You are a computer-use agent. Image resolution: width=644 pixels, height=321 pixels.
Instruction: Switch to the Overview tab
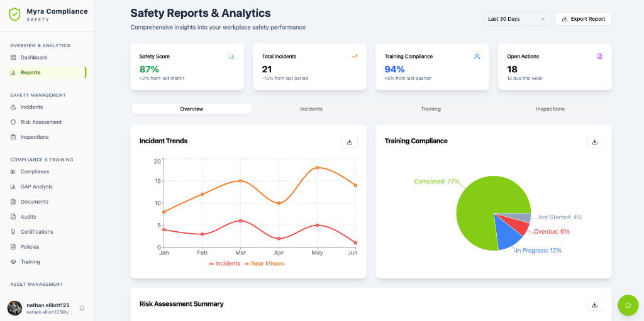coord(192,109)
